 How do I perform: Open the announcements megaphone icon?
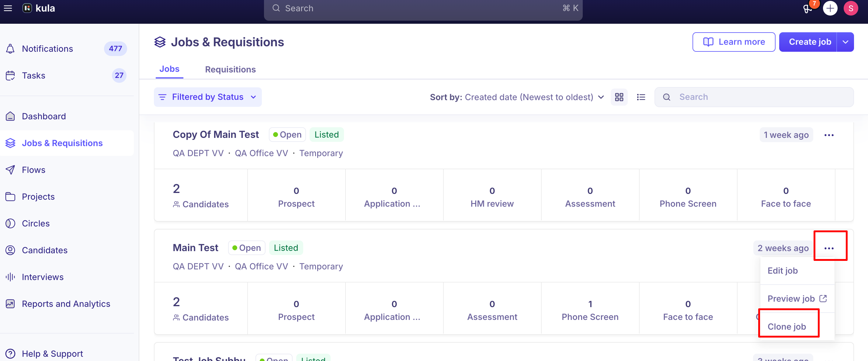[808, 9]
